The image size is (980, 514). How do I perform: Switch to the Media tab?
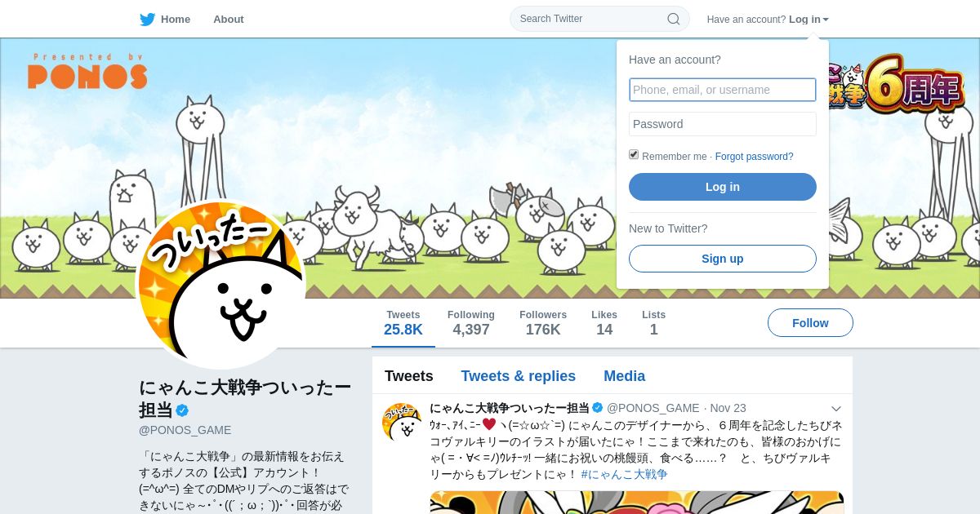coord(624,376)
